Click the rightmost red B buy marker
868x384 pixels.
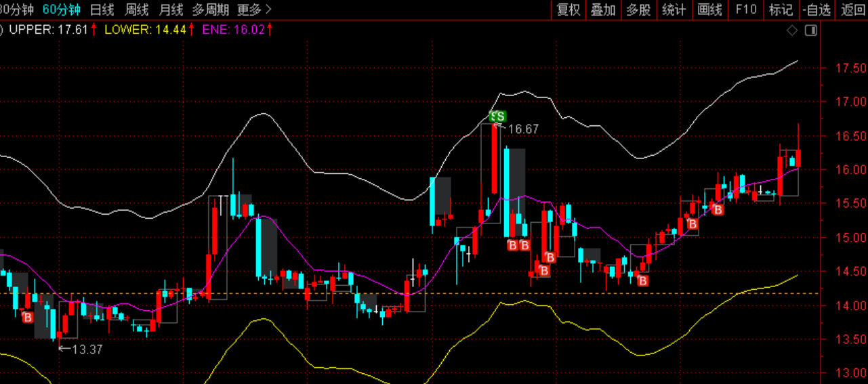[x=718, y=210]
